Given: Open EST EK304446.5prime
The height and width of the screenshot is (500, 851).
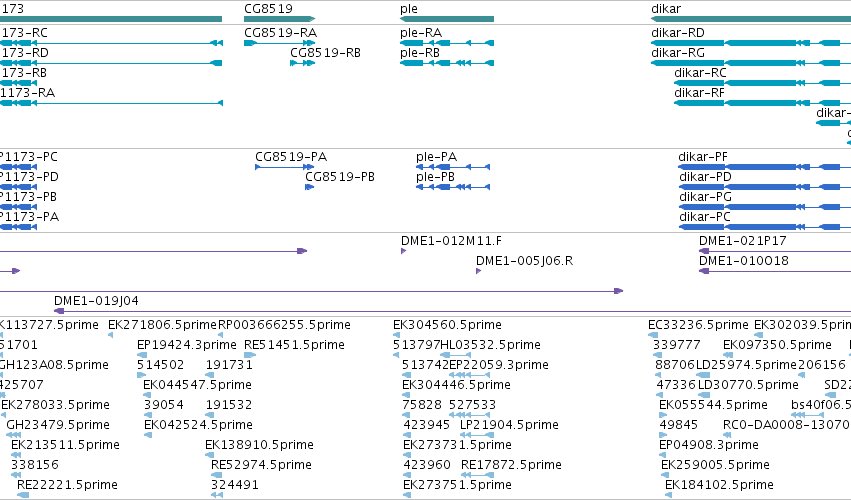Looking at the screenshot, I should coord(456,385).
